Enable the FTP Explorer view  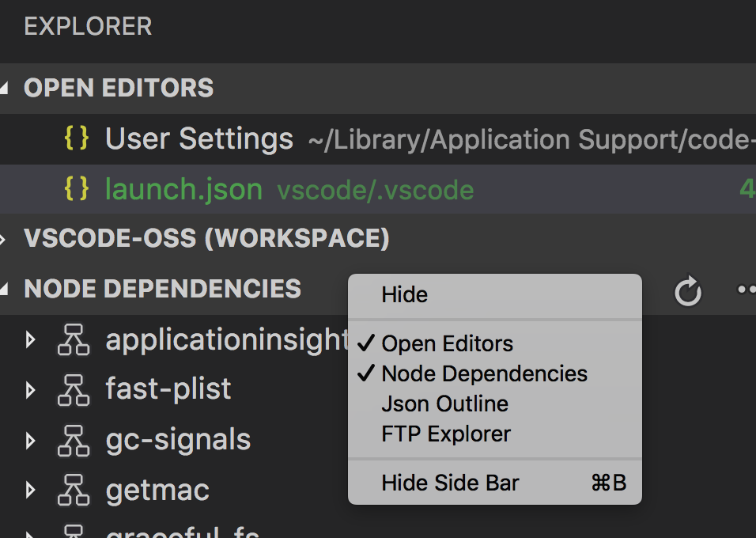click(447, 434)
